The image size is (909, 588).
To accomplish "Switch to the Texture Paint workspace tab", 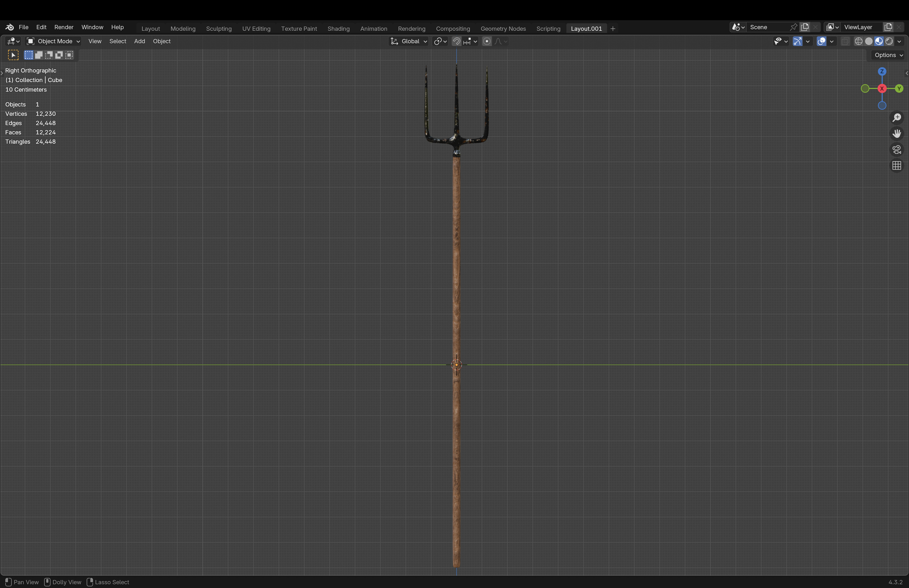I will [x=299, y=29].
